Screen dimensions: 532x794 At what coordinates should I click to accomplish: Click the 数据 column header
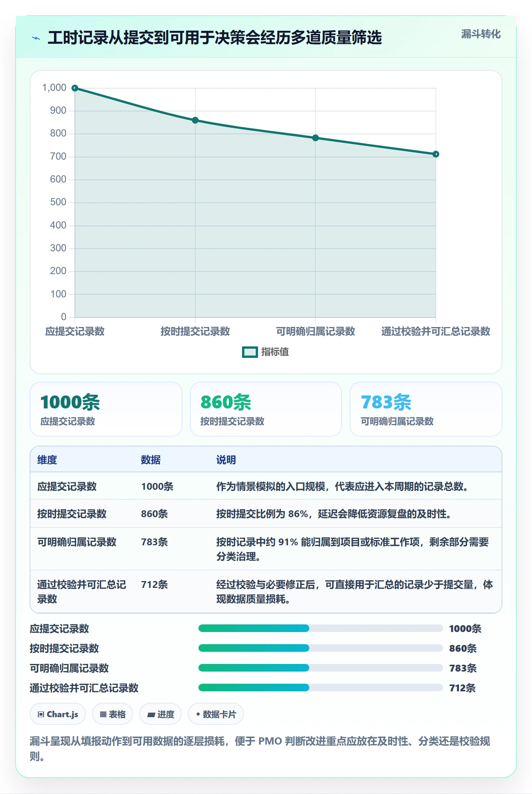(x=151, y=460)
